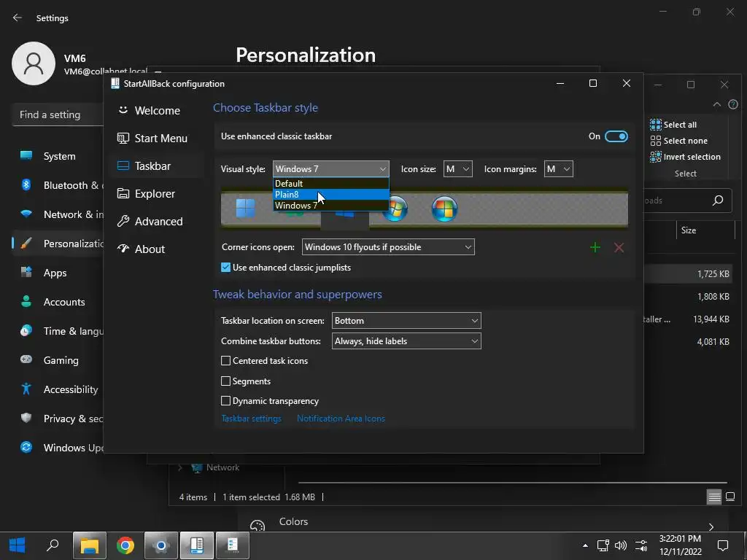Enable Centered task icons checkbox
The width and height of the screenshot is (747, 560).
[226, 361]
